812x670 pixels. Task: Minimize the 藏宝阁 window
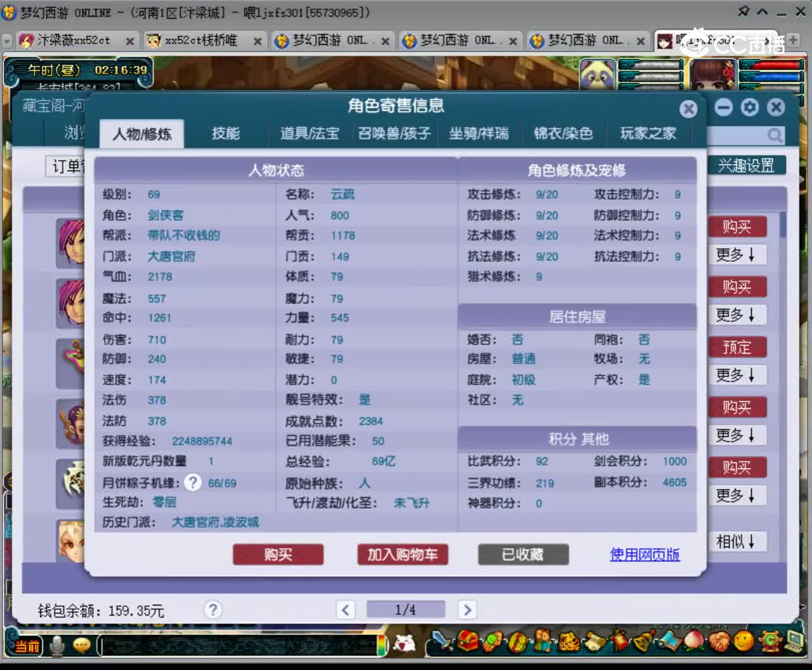point(724,107)
